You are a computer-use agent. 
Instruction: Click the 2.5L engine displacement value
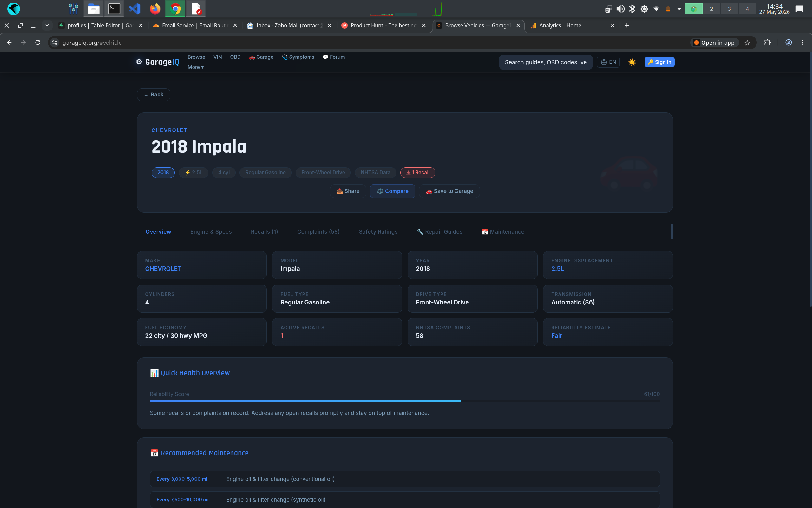pos(557,269)
